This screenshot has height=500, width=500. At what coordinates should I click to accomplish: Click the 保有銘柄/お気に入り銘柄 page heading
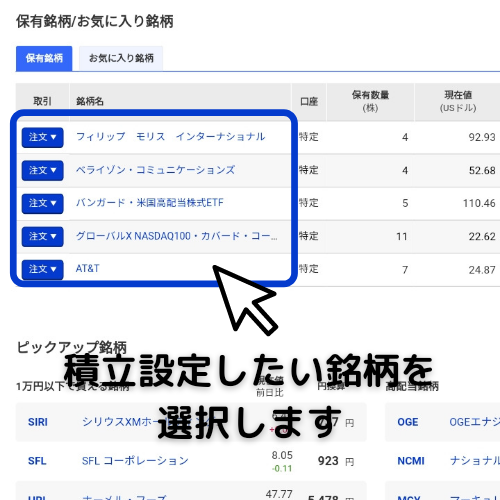point(95,21)
